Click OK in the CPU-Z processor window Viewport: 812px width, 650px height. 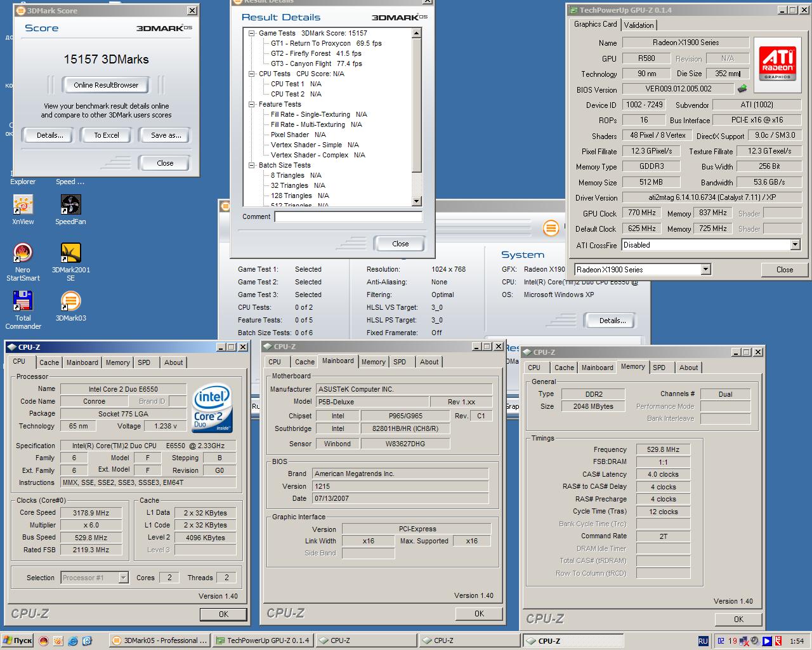pos(223,614)
